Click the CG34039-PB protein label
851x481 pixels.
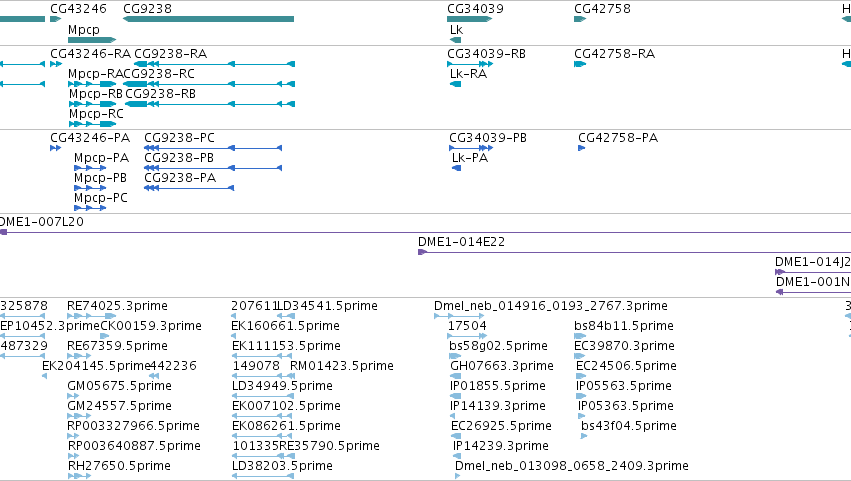pyautogui.click(x=488, y=138)
